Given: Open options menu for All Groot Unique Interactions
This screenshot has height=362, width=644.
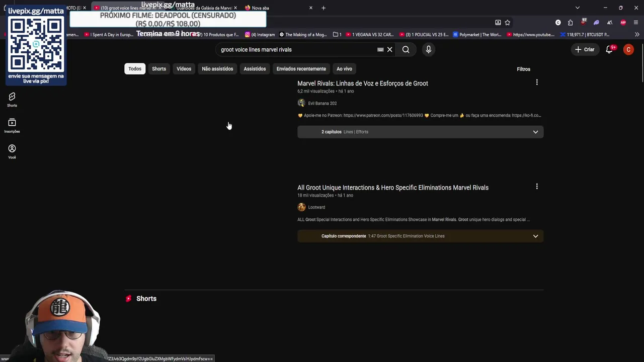Looking at the screenshot, I should tap(537, 187).
